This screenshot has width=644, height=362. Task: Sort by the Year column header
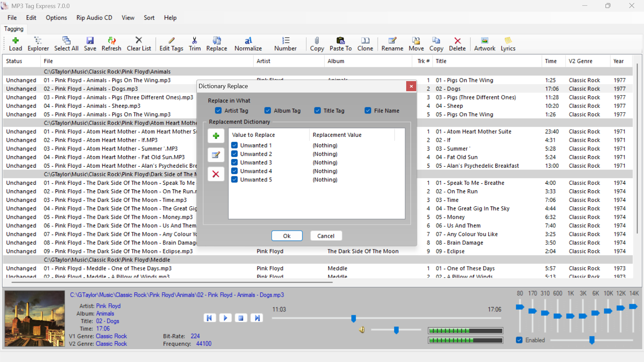pyautogui.click(x=621, y=61)
